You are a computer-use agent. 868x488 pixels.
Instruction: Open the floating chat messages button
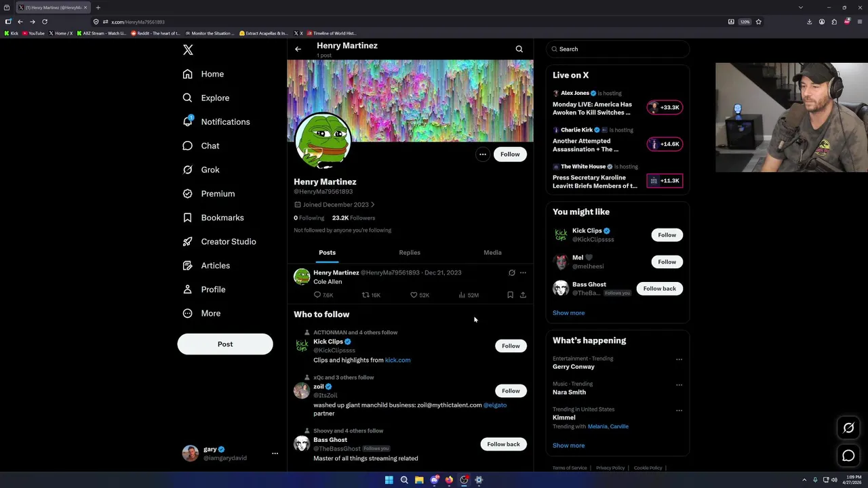pos(848,456)
